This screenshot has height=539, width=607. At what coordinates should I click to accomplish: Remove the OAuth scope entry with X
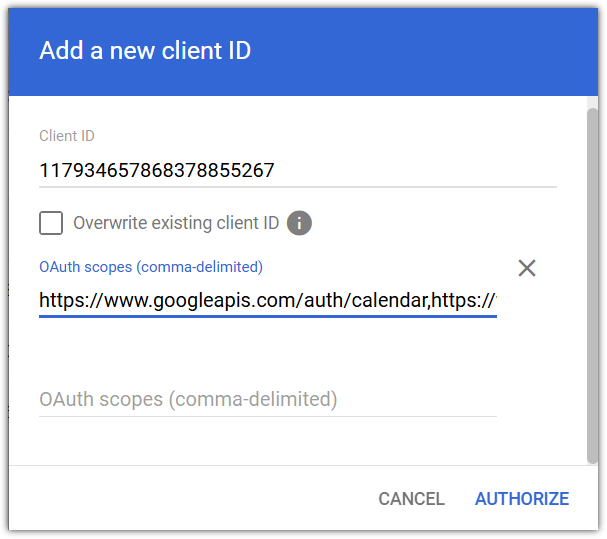(x=527, y=268)
